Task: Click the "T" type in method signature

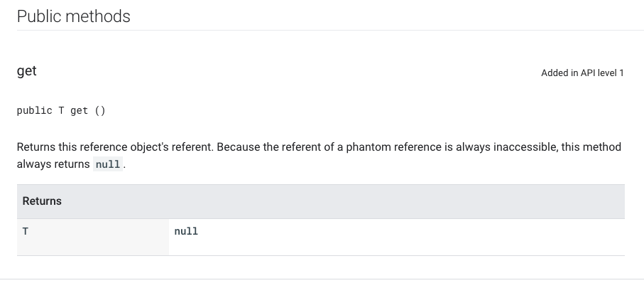Action: (62, 110)
